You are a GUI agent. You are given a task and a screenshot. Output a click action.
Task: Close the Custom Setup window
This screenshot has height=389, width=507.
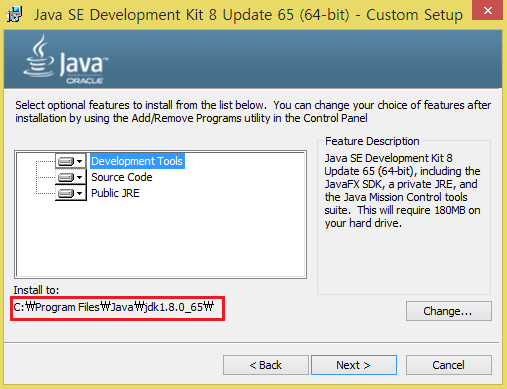[x=487, y=10]
